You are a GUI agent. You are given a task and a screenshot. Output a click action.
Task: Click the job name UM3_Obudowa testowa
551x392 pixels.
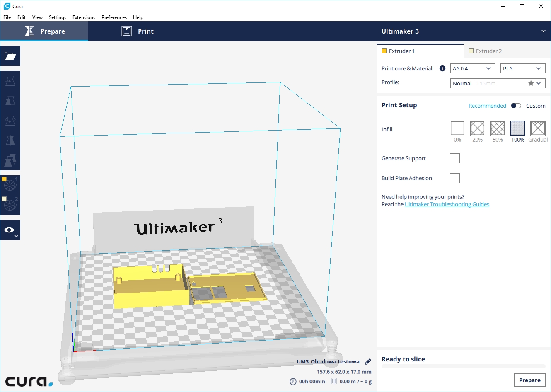pyautogui.click(x=328, y=362)
